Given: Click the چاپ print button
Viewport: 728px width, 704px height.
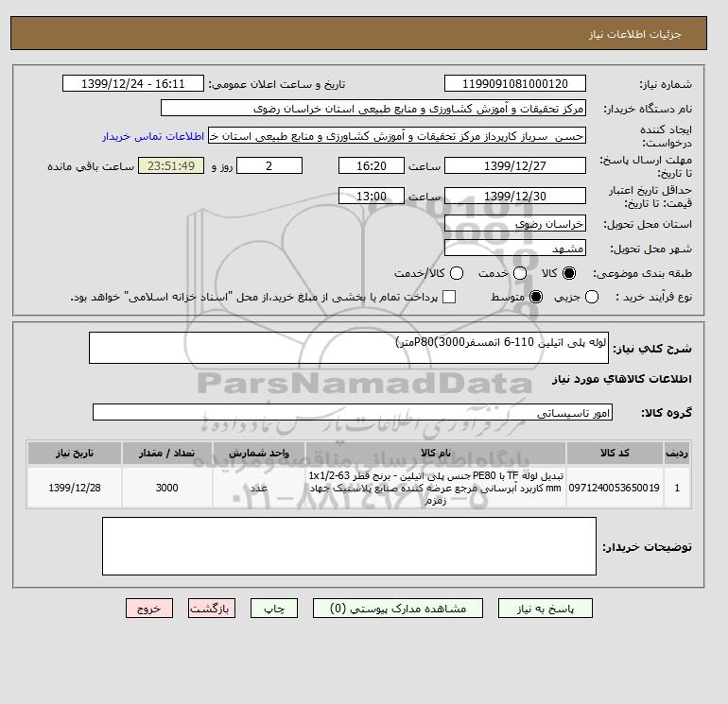Looking at the screenshot, I should pos(274,609).
